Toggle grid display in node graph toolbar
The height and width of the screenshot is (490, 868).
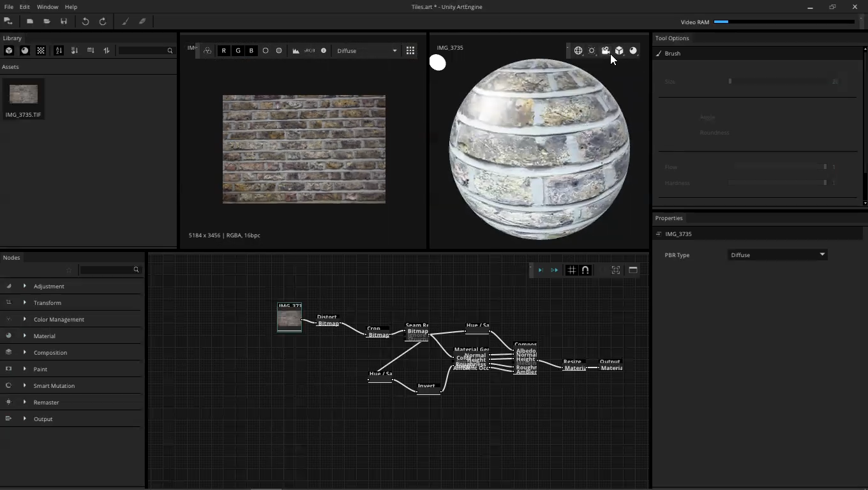tap(572, 270)
